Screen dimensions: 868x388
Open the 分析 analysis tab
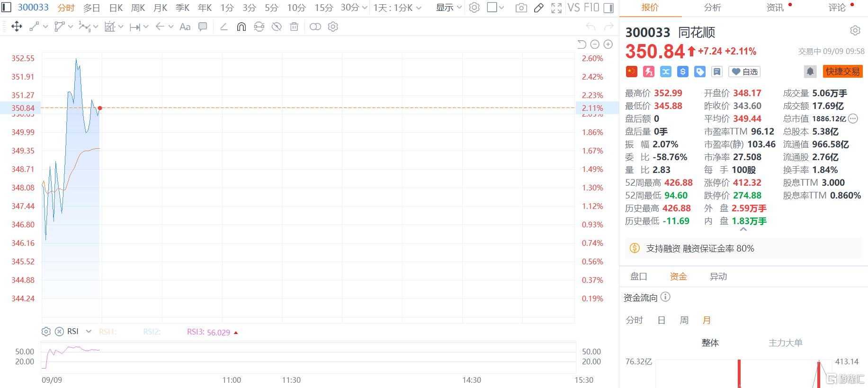coord(712,8)
